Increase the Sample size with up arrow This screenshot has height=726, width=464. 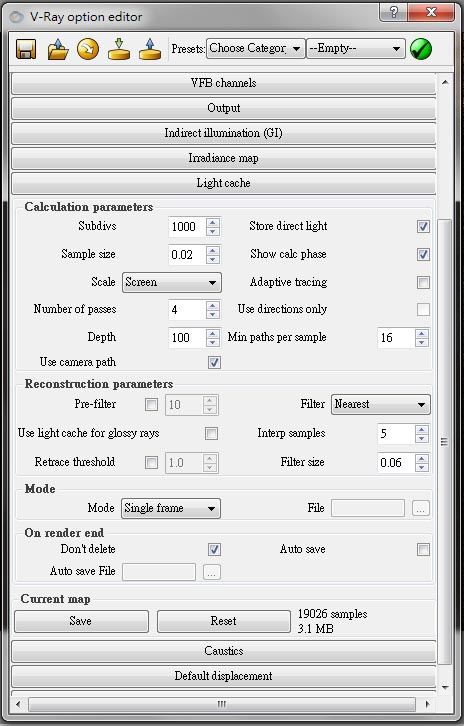pyautogui.click(x=213, y=250)
